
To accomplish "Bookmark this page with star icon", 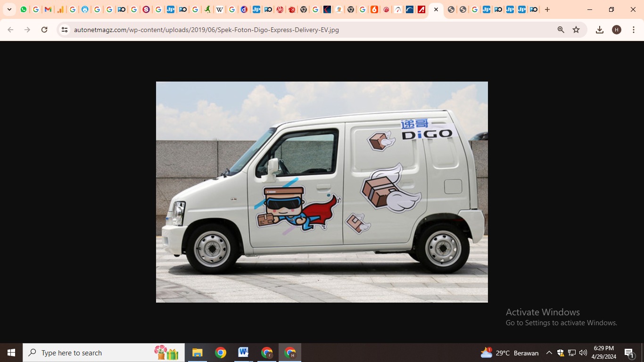I will 576,30.
